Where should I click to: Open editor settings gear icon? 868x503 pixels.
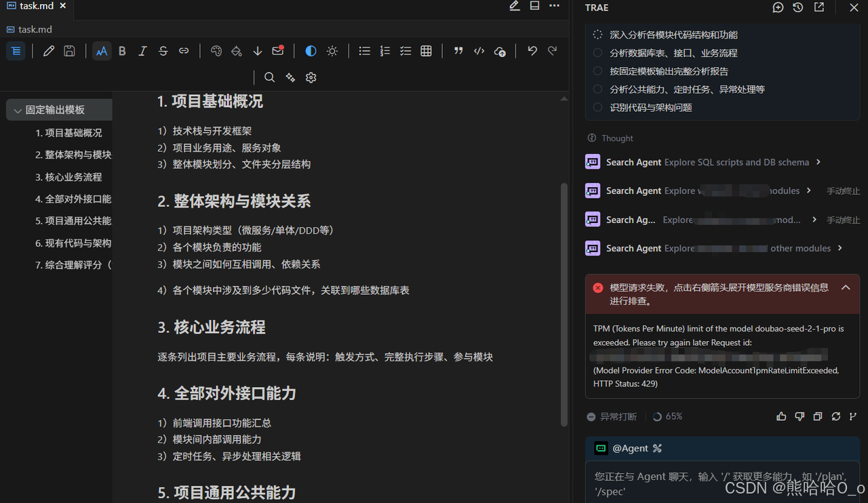pyautogui.click(x=311, y=77)
